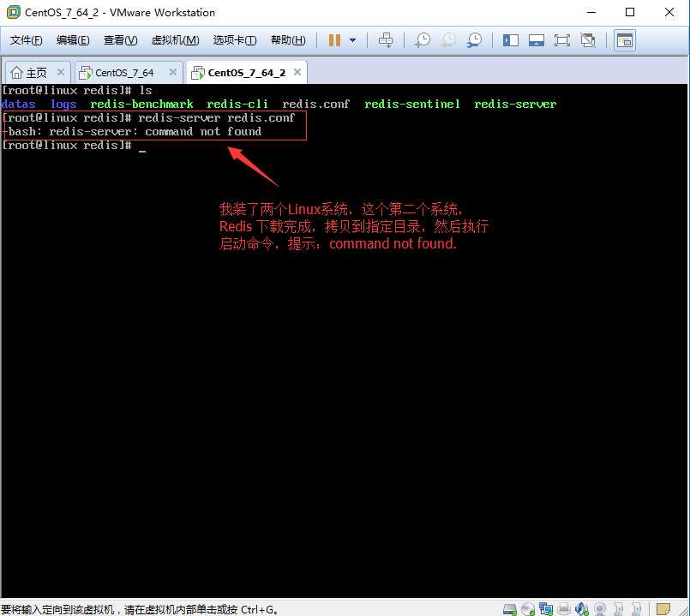Close the CentOS_7_64_2 tab
The height and width of the screenshot is (616, 690).
click(x=297, y=72)
